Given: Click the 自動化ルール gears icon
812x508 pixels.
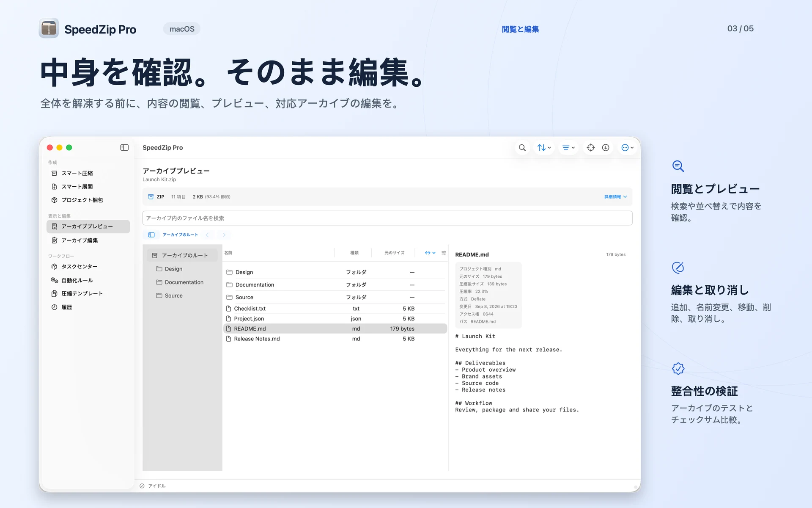Looking at the screenshot, I should [54, 280].
